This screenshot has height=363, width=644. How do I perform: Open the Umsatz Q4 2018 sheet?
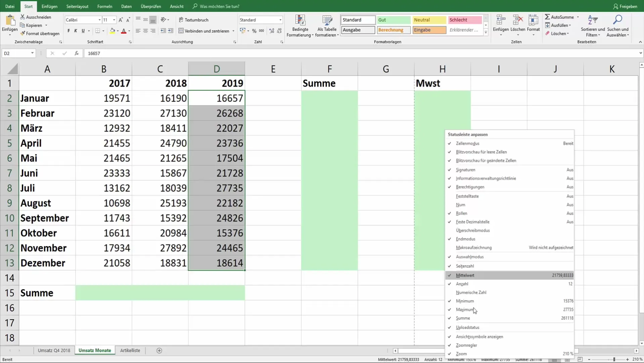[54, 350]
